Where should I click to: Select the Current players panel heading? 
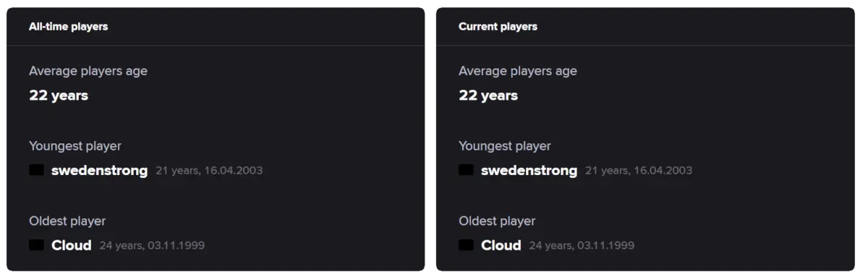click(498, 27)
